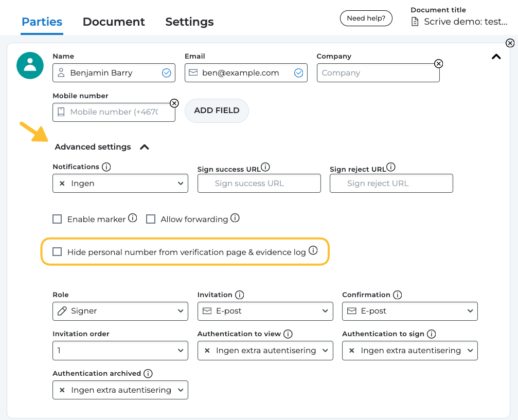Switch to the Document tab
This screenshot has width=518, height=420.
coord(114,22)
